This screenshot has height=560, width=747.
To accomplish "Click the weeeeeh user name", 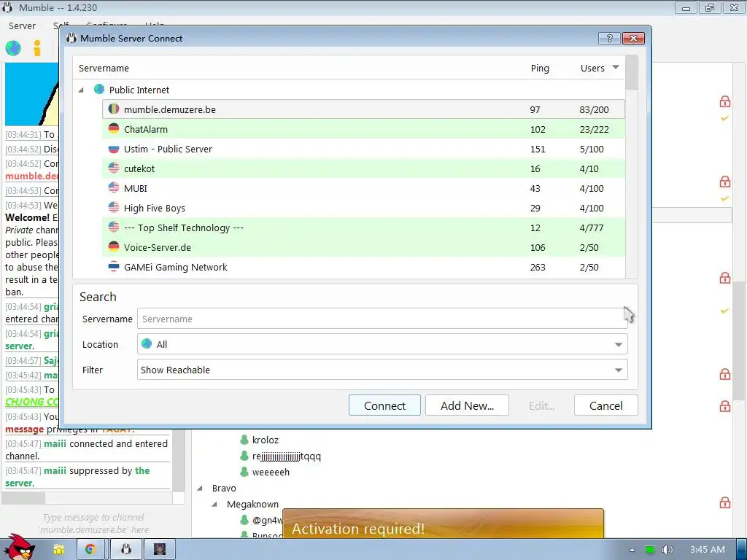I will [271, 472].
